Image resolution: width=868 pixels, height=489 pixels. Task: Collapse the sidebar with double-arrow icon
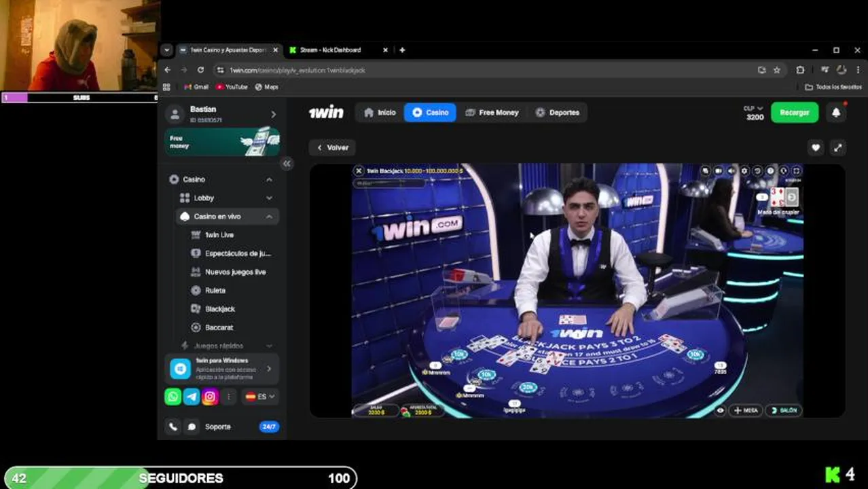pyautogui.click(x=287, y=164)
